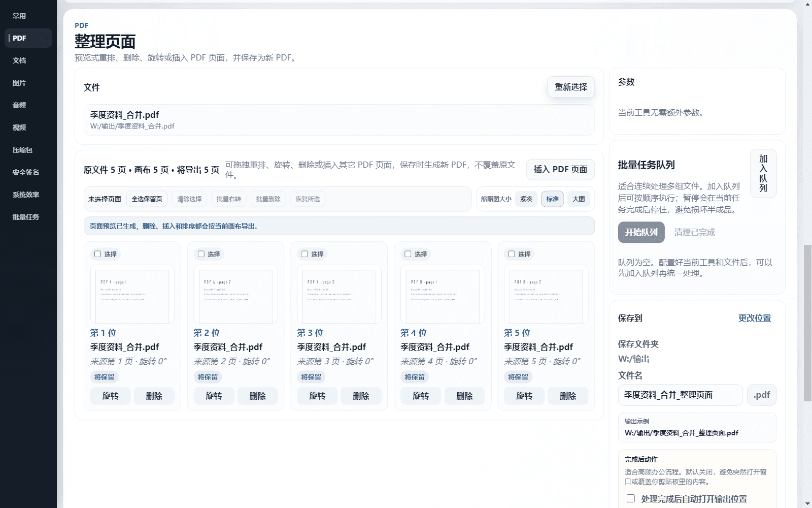Click the .pdf extension label
The image size is (812, 508).
pos(762,395)
